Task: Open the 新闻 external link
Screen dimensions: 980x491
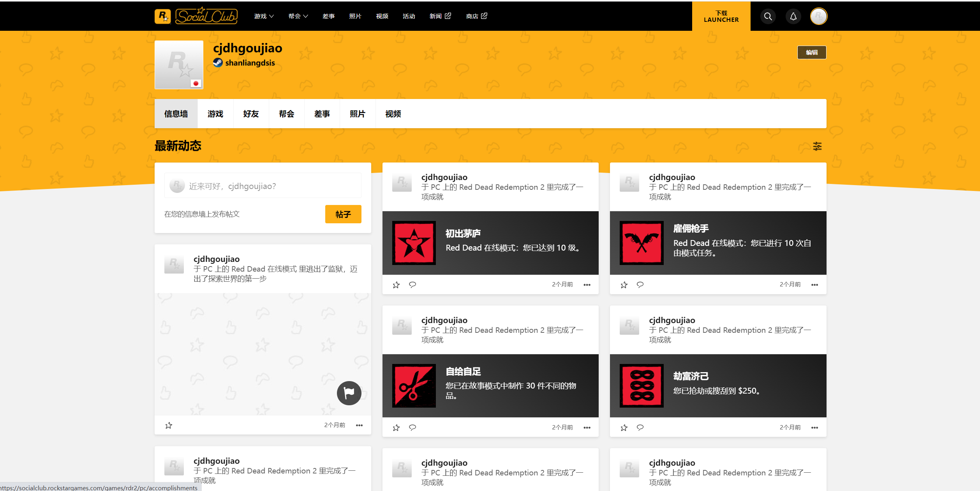Action: (x=440, y=16)
